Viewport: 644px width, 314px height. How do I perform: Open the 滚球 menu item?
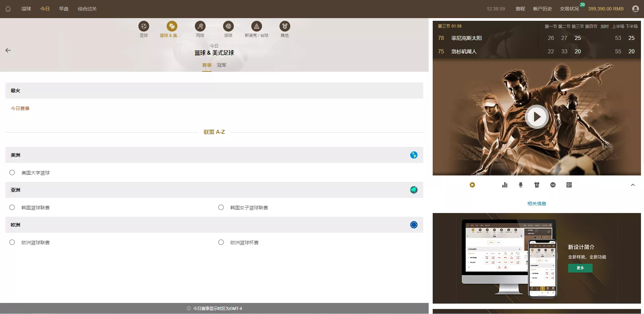coord(26,9)
